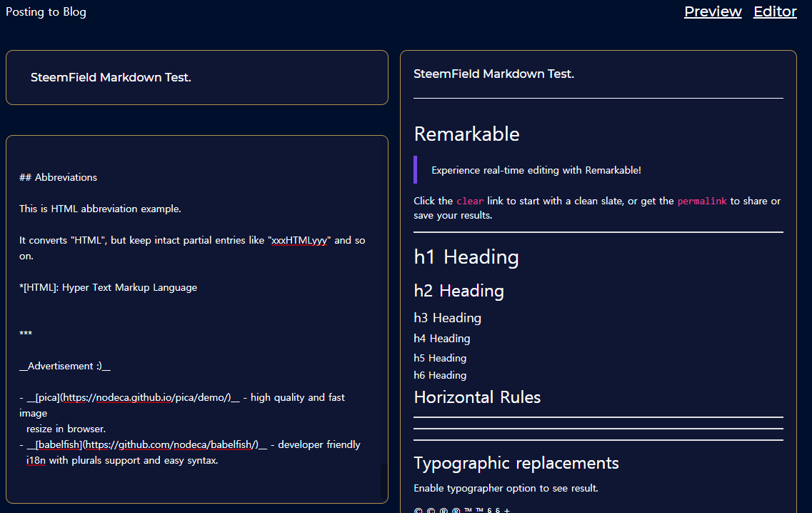The width and height of the screenshot is (812, 513).
Task: Click the 'Remarkable' heading in preview
Action: coord(466,134)
